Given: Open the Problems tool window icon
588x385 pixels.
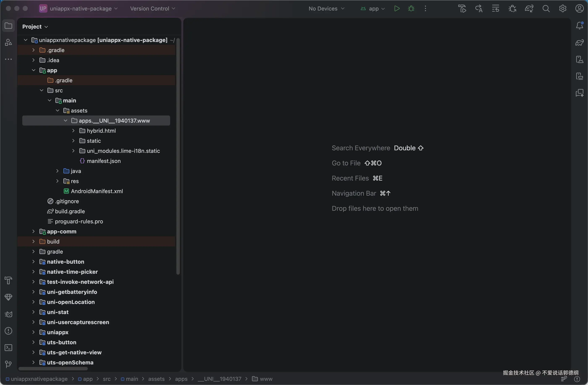Looking at the screenshot, I should pos(8,331).
